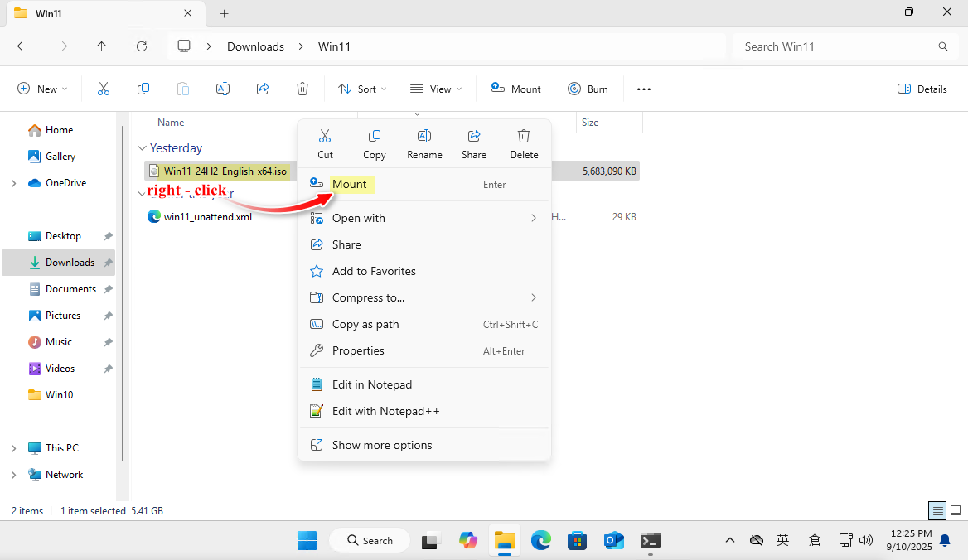
Task: Click Downloads in the address breadcrumb
Action: pyautogui.click(x=255, y=46)
